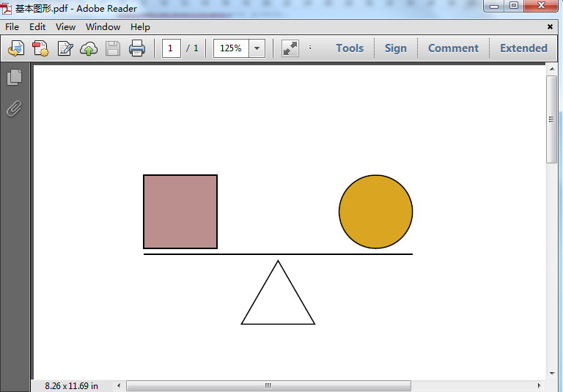Click horizontal scrollbar left arrow
Viewport: 563px width, 392px height.
[119, 385]
